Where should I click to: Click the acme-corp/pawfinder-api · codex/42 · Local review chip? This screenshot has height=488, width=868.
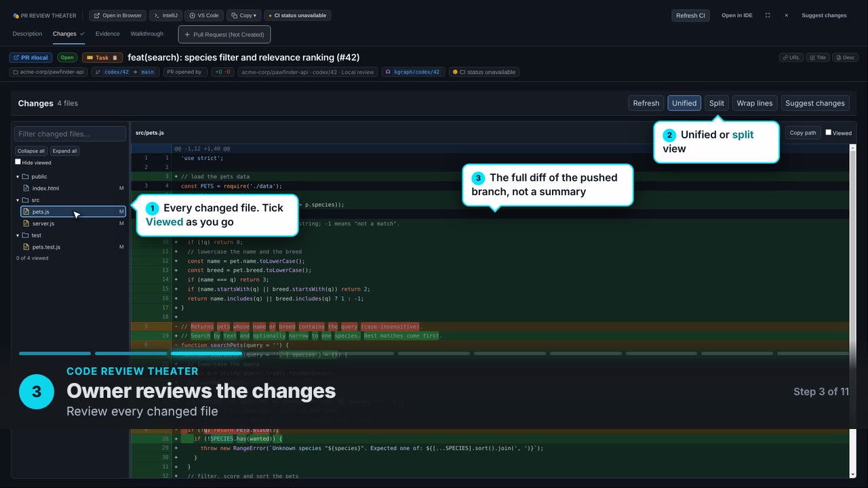[x=308, y=72]
